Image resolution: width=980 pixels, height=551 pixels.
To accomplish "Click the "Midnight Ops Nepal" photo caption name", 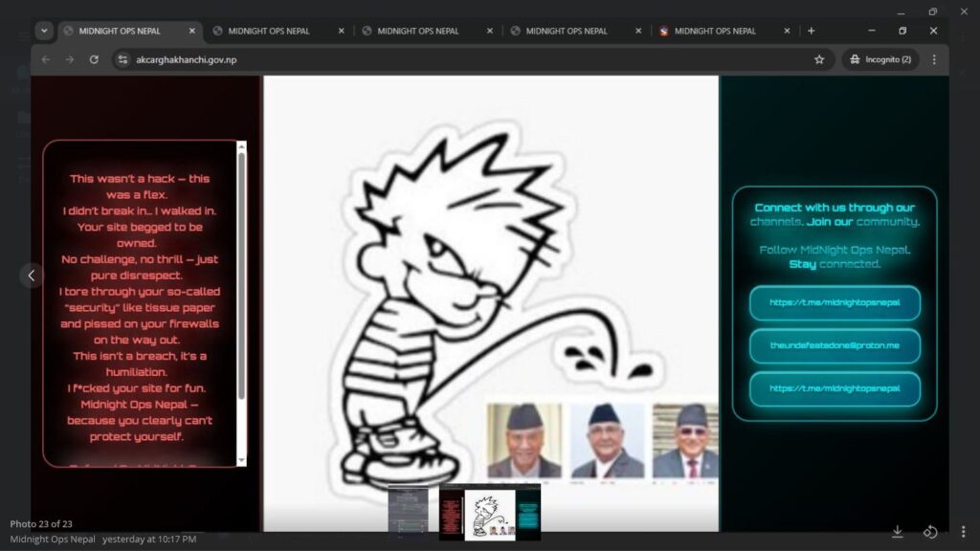I will [53, 539].
